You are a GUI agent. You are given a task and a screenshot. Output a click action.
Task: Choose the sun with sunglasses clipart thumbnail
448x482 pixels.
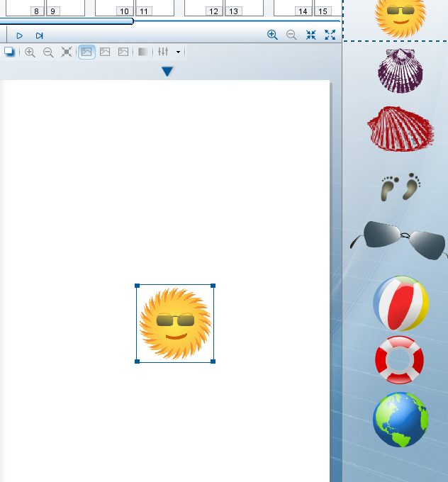pyautogui.click(x=401, y=18)
